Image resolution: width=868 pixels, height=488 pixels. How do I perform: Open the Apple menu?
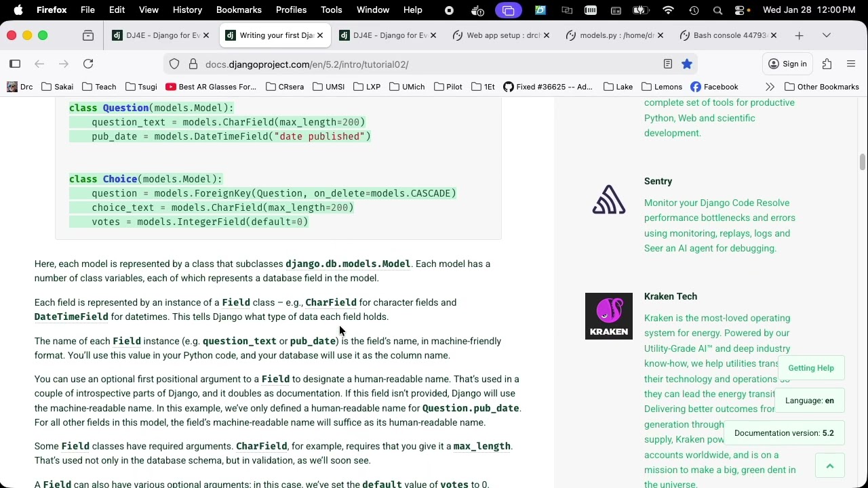tap(18, 10)
